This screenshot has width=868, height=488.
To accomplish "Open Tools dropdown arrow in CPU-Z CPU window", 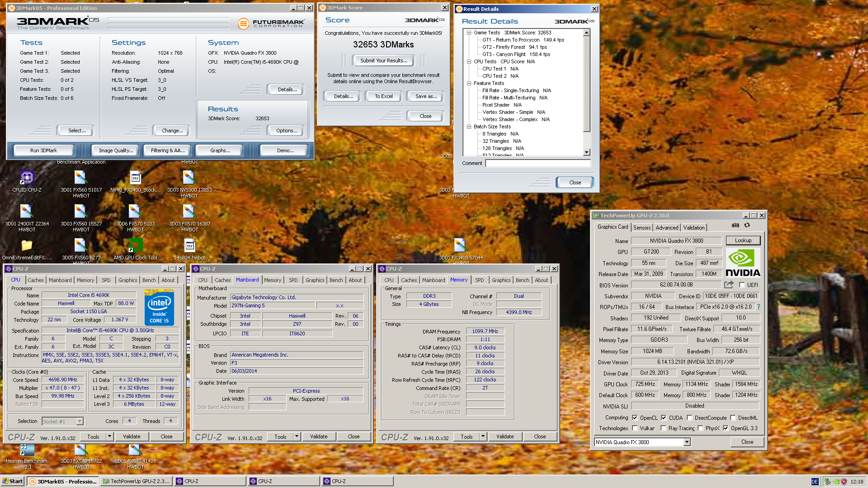I will 109,436.
